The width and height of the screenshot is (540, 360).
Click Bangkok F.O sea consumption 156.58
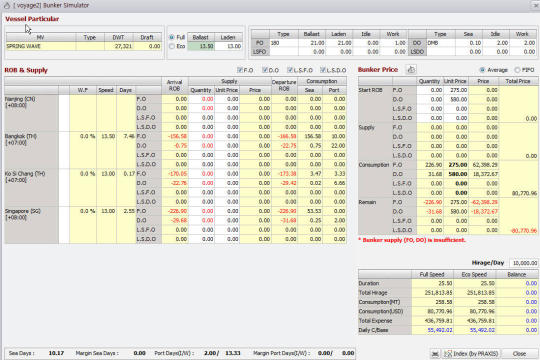tap(310, 136)
